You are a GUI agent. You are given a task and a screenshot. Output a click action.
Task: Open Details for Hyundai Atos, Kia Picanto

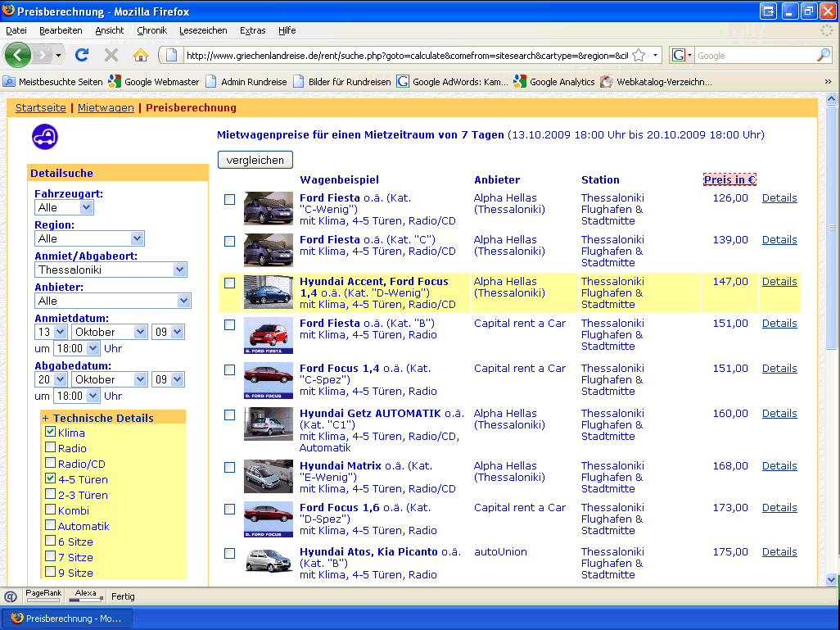click(779, 551)
